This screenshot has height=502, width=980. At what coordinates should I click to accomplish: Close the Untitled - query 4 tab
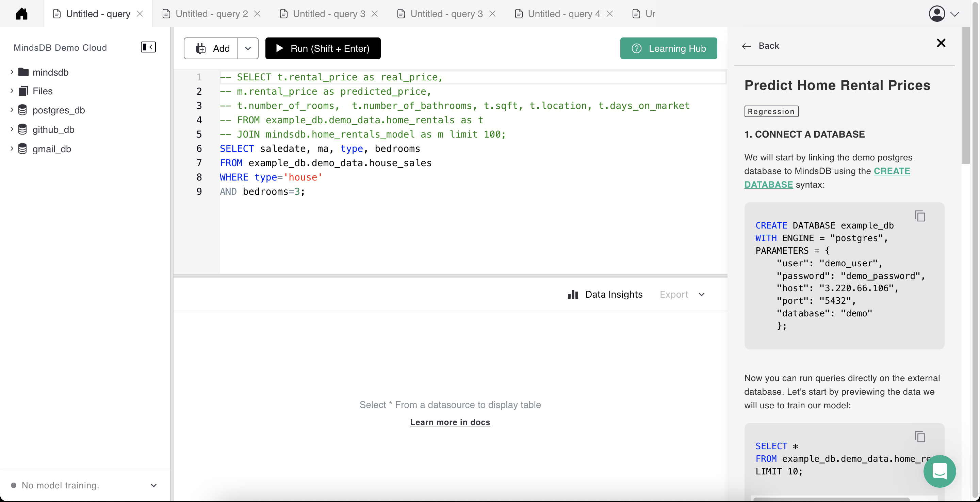[x=610, y=14]
